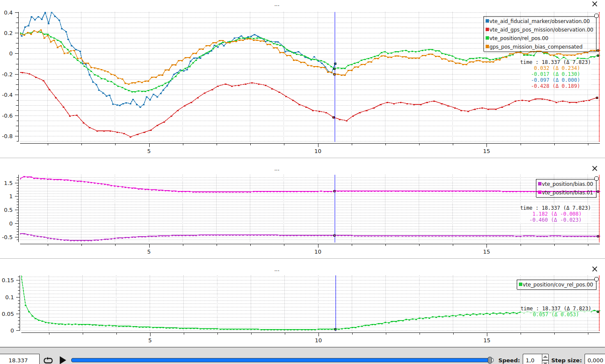
Task: Click the 'Speed:' label in the playback bar
Action: [x=509, y=360]
